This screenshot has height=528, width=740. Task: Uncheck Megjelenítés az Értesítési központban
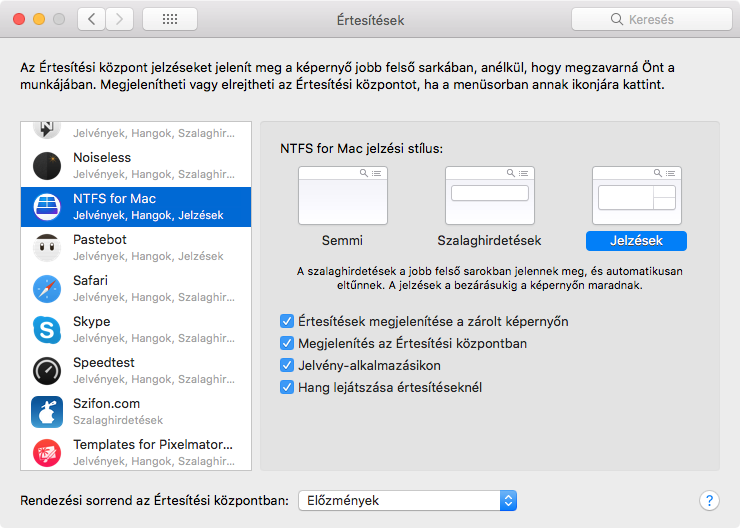tap(287, 343)
